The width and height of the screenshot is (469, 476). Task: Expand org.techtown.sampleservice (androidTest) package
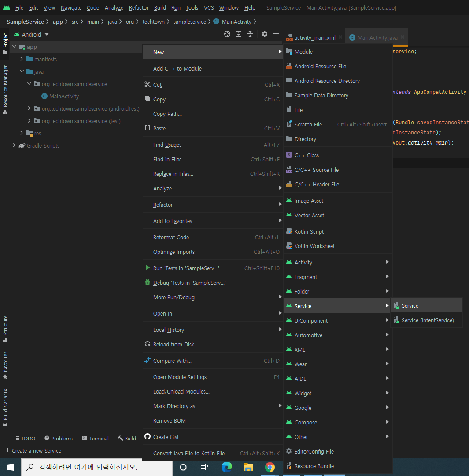(x=29, y=108)
